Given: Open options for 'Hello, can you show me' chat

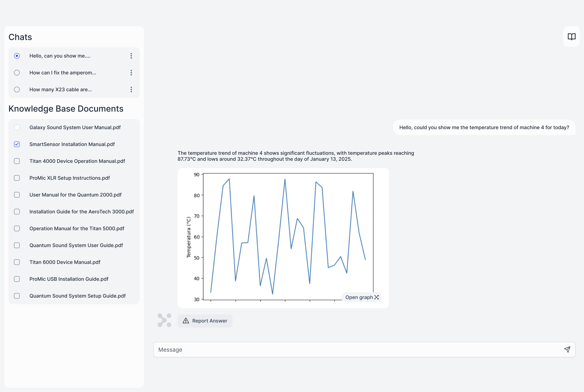Looking at the screenshot, I should coord(131,56).
